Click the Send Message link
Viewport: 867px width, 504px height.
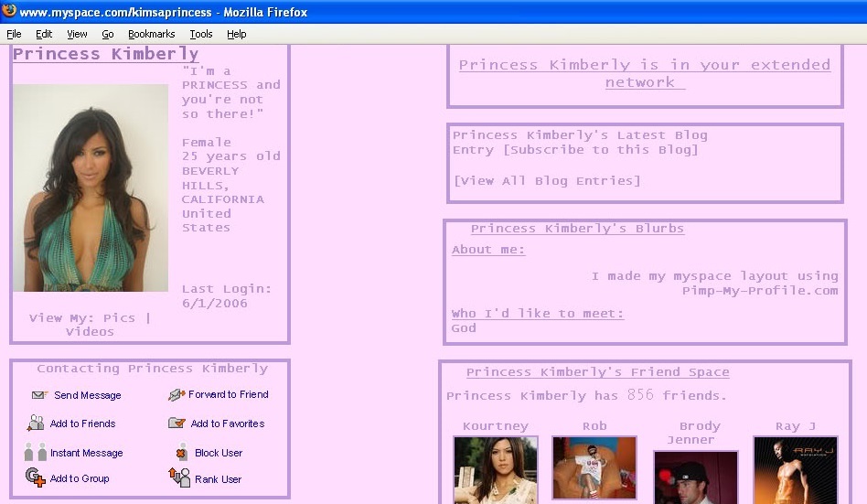pos(88,395)
